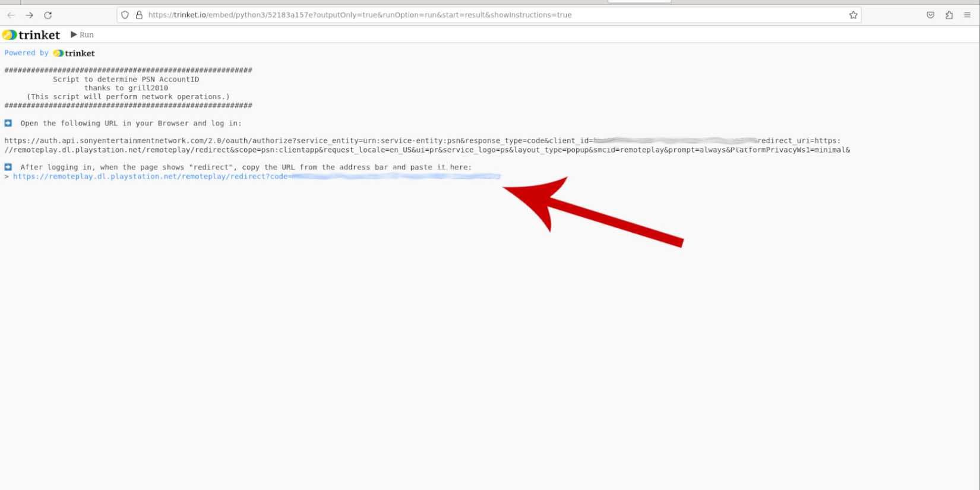Click the trinket logo beside Powered by

74,53
